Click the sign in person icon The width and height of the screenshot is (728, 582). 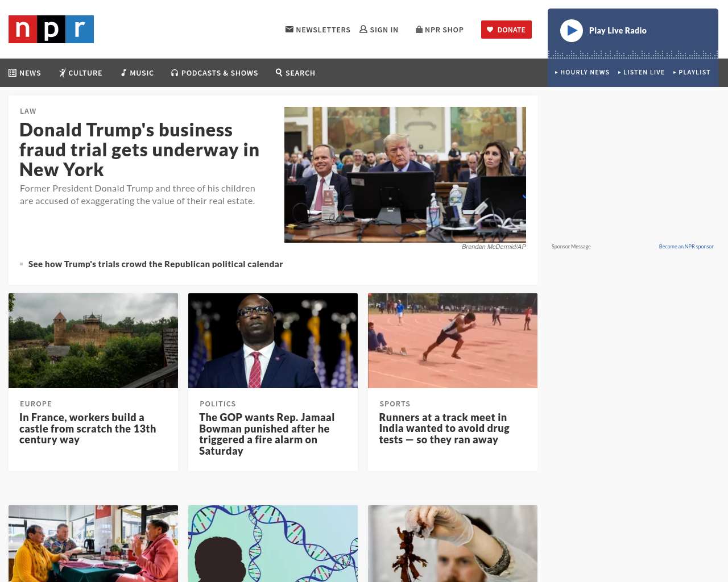tap(363, 30)
